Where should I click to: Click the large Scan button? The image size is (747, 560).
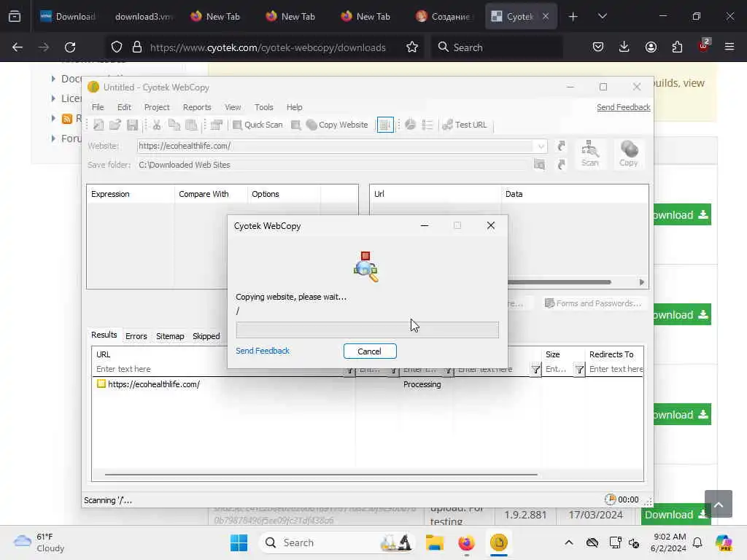[x=589, y=153]
